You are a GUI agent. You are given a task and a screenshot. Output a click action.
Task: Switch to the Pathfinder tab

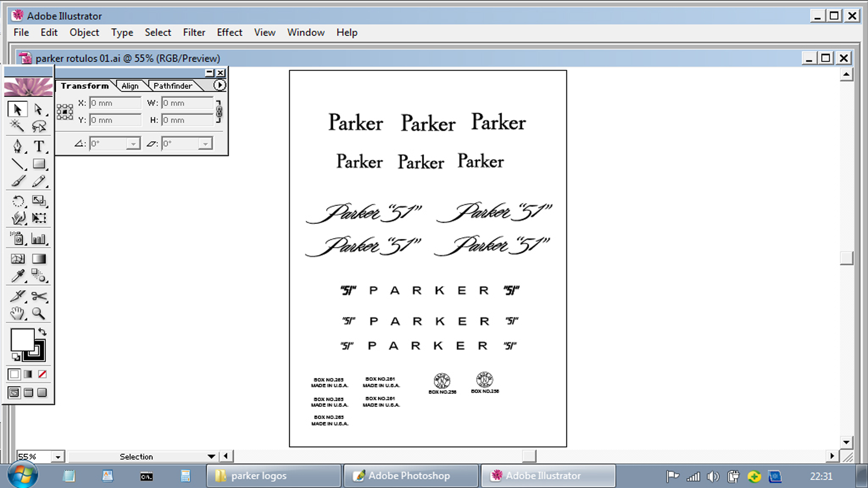pos(172,86)
